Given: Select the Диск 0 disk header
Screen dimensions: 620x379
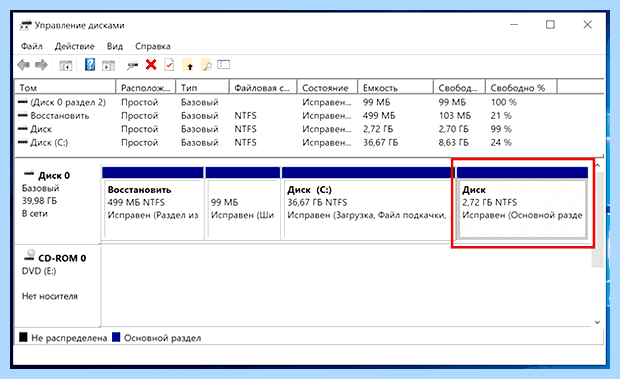Looking at the screenshot, I should (58, 204).
